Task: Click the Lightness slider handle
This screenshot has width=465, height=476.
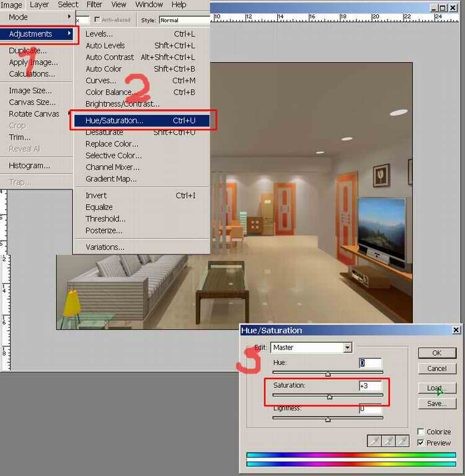Action: (328, 420)
